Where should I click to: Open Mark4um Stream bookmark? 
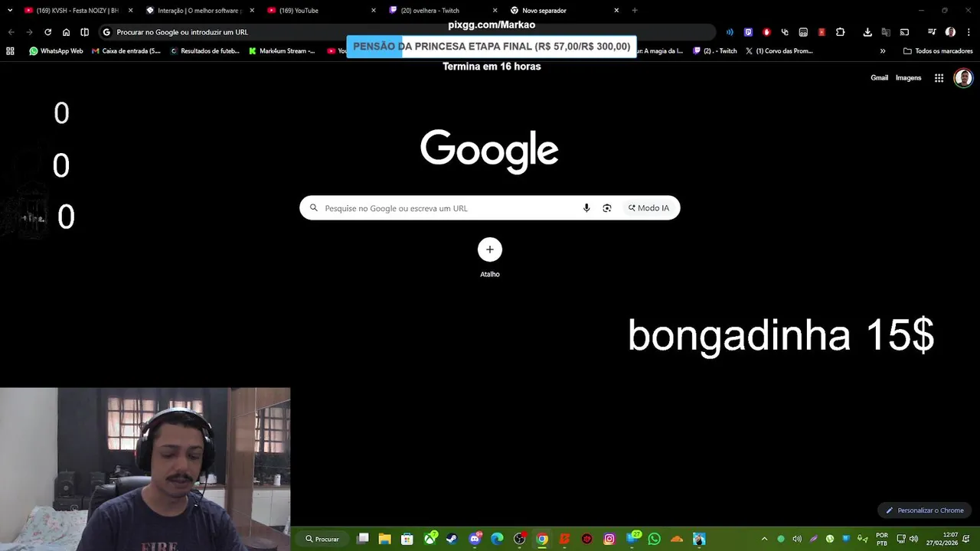[x=282, y=51]
